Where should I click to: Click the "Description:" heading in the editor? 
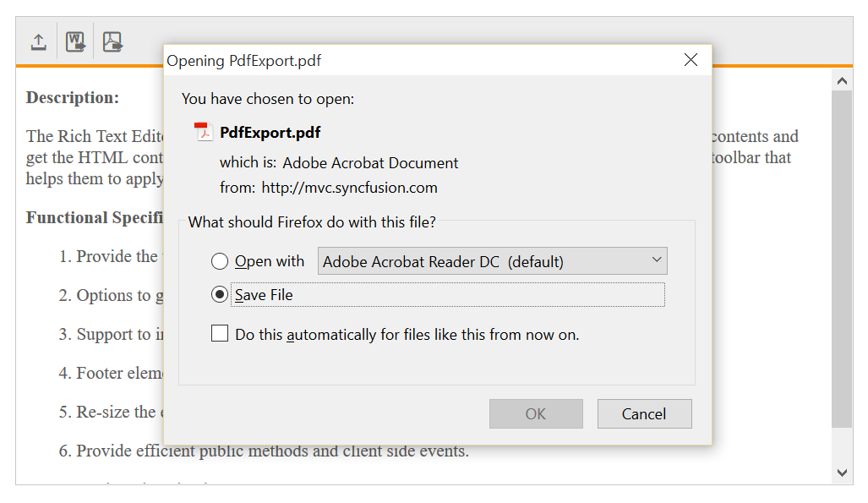(x=73, y=97)
